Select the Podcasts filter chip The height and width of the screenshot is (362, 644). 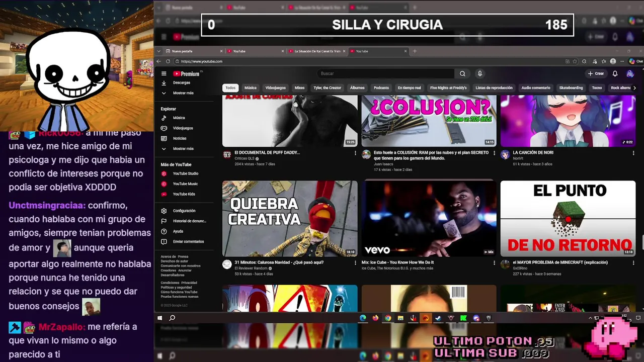click(381, 88)
